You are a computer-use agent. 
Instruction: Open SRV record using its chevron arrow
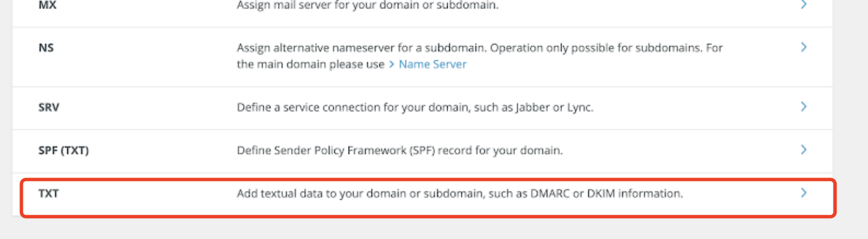(x=804, y=106)
